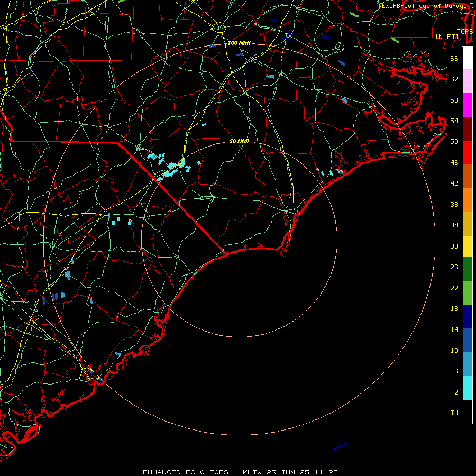Click the black TH swatch at legend bottom

(x=467, y=411)
